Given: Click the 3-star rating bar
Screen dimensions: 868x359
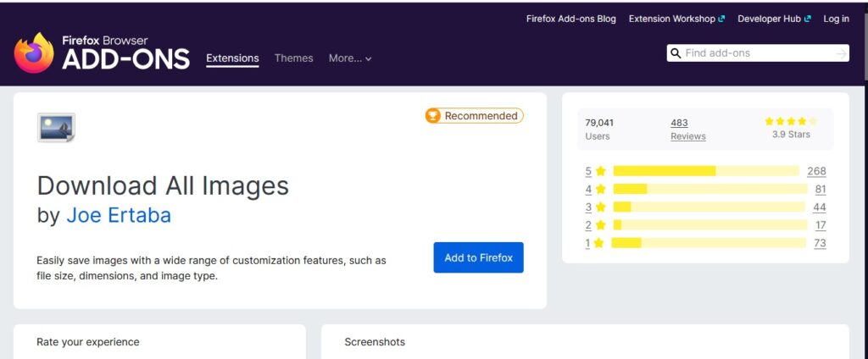Looking at the screenshot, I should pyautogui.click(x=709, y=207).
